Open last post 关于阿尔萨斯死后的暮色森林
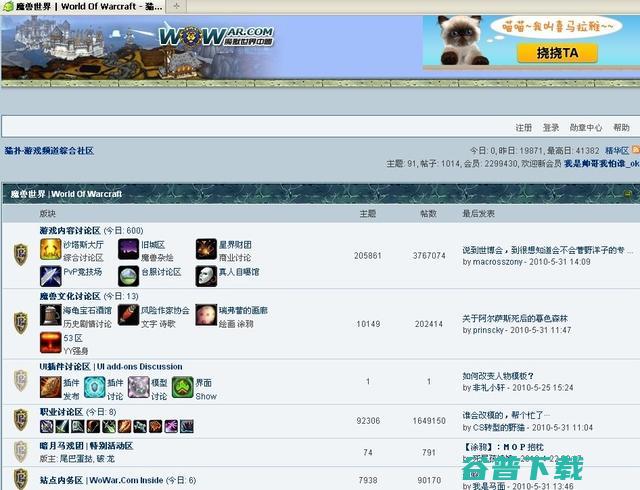The width and height of the screenshot is (640, 490). tap(515, 318)
